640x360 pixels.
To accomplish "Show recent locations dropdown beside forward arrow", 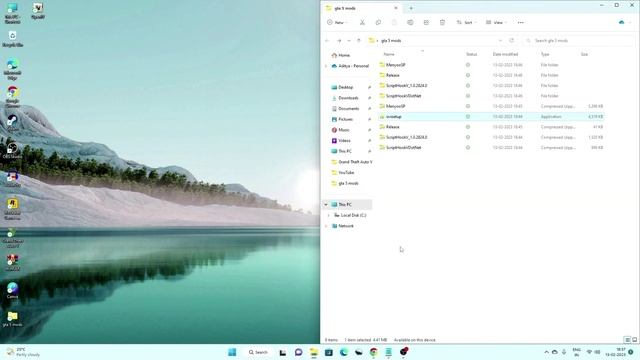I will click(349, 40).
